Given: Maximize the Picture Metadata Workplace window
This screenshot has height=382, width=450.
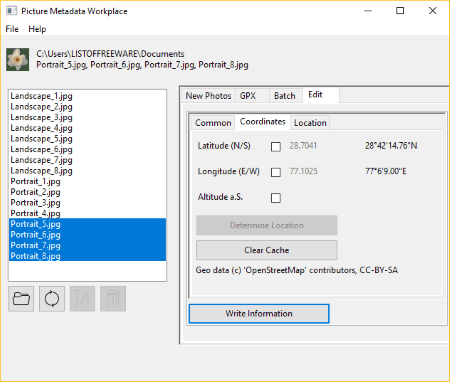Looking at the screenshot, I should tap(400, 11).
